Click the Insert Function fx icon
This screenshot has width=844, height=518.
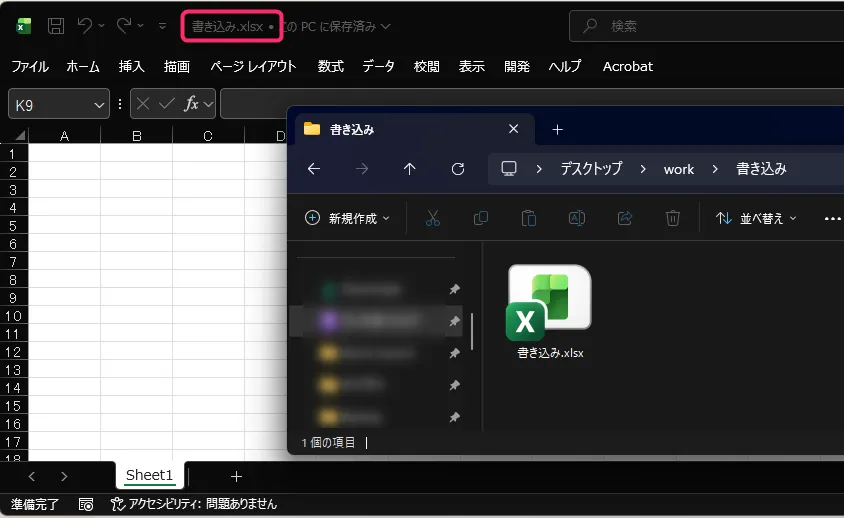(x=192, y=103)
